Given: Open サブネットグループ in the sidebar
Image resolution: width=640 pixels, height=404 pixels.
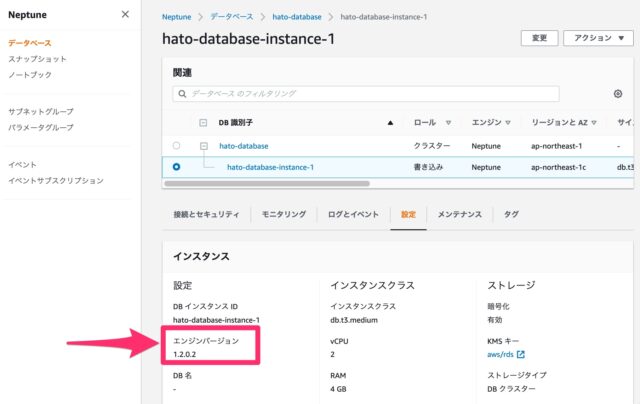Looking at the screenshot, I should coord(41,111).
